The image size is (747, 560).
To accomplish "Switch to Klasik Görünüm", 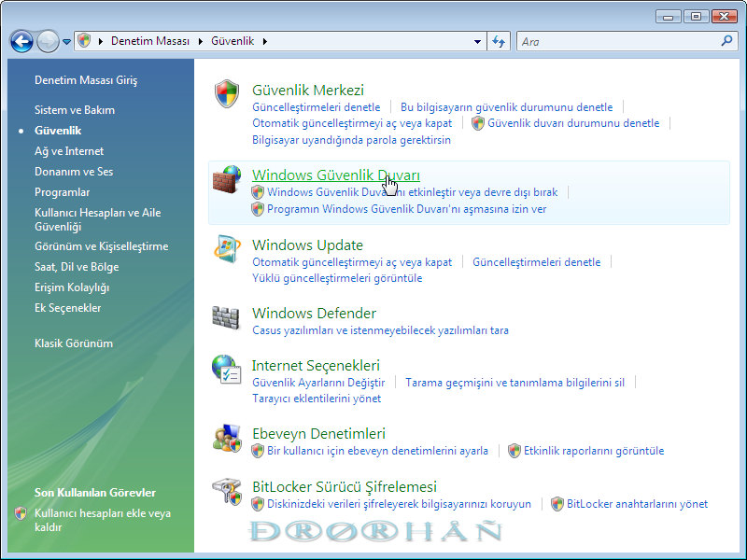I will point(74,343).
